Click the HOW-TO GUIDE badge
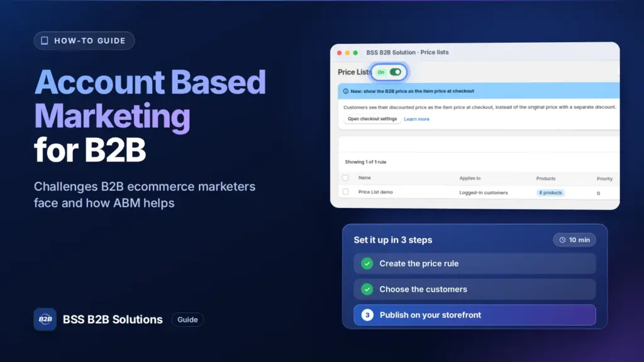This screenshot has width=644, height=362. pos(84,41)
